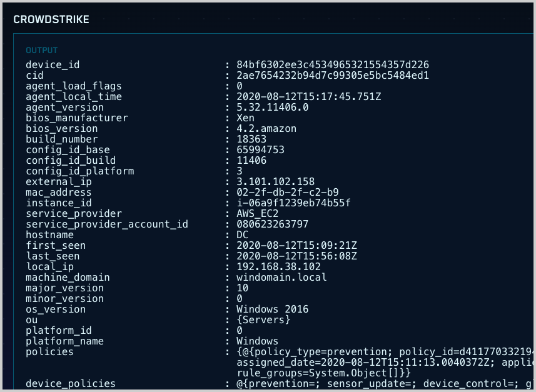Click the hostname value DC
Viewport: 536px width, 392px height.
coord(243,235)
